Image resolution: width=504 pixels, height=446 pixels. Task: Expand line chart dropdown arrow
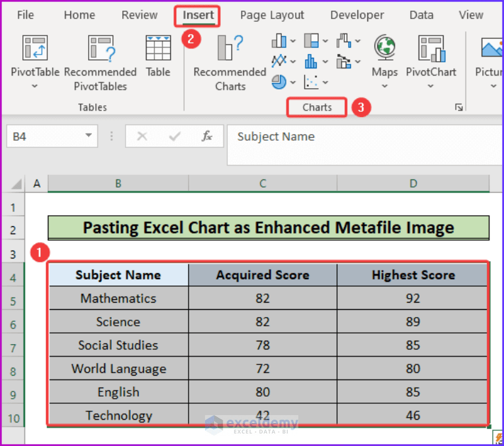click(293, 61)
